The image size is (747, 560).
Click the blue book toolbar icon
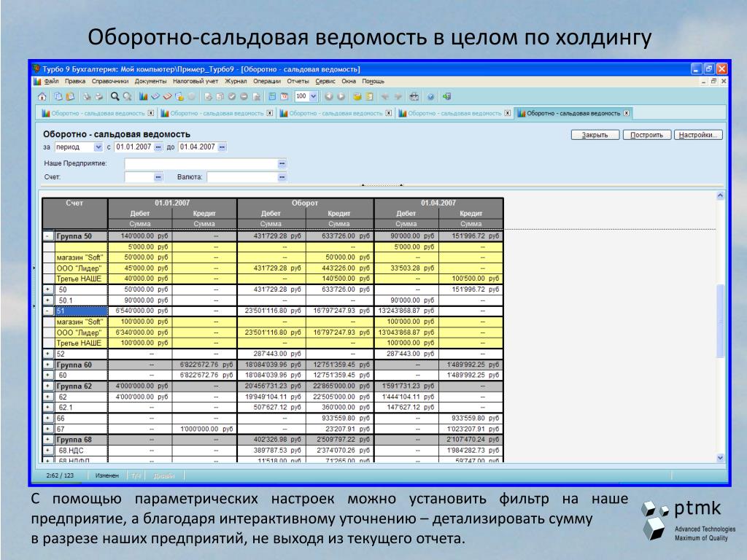coord(155,97)
